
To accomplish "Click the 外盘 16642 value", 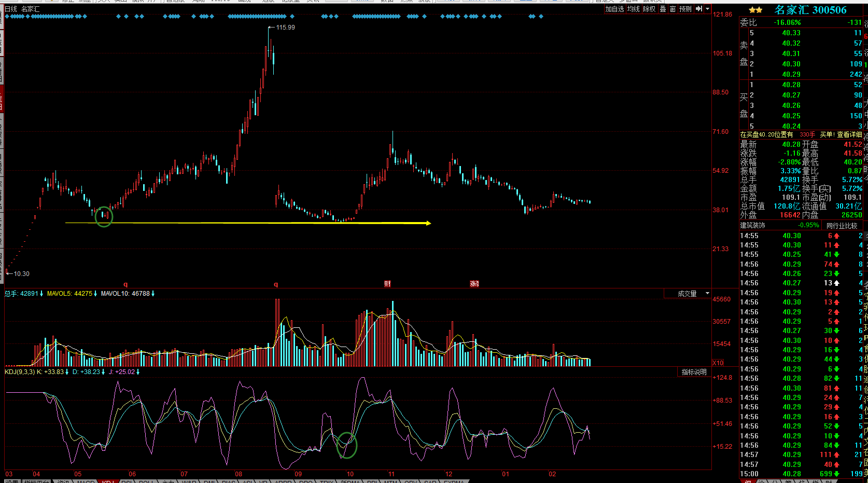I will [x=790, y=215].
